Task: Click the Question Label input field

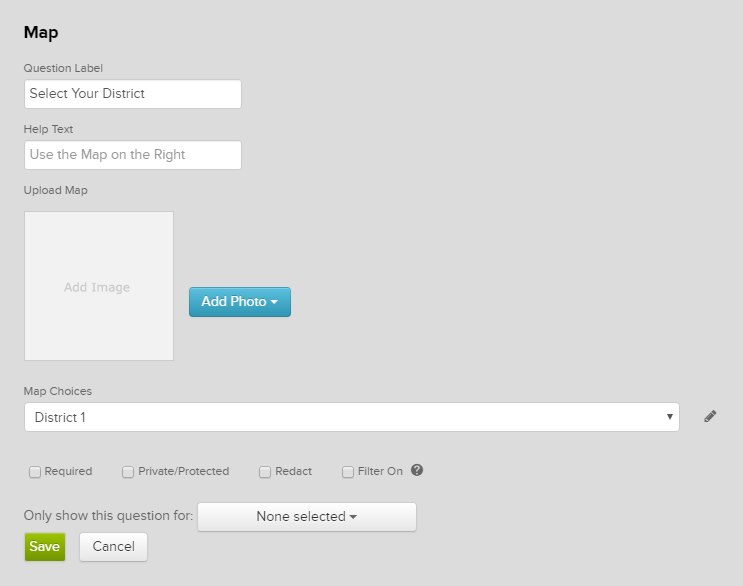Action: (133, 94)
